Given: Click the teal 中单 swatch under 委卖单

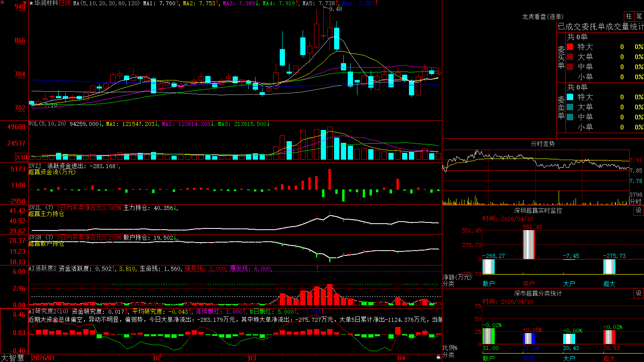Looking at the screenshot, I should (570, 117).
